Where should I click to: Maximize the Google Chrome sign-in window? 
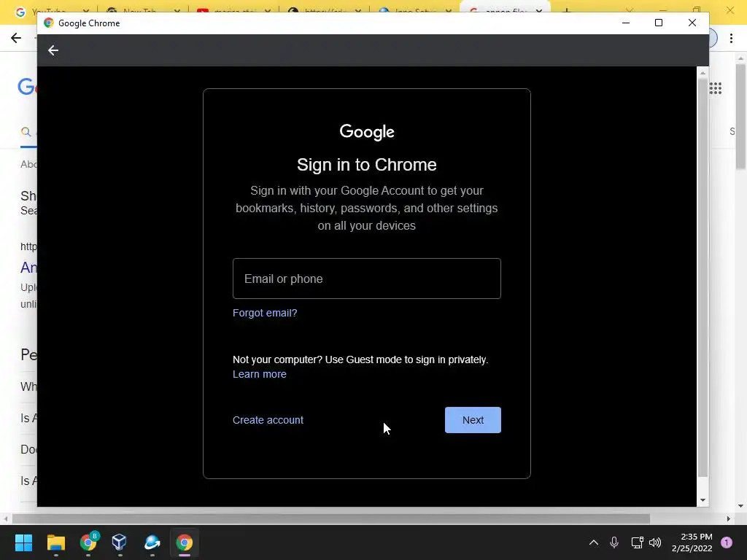(659, 23)
